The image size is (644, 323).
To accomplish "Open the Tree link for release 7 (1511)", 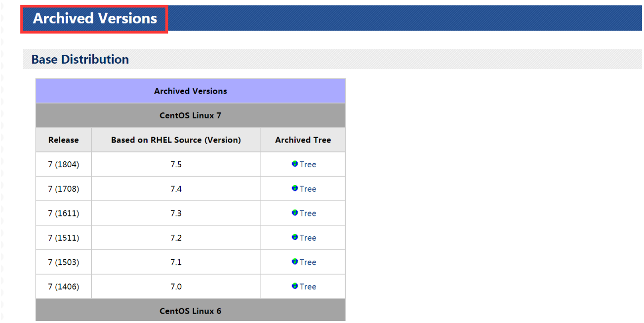I will tap(308, 238).
